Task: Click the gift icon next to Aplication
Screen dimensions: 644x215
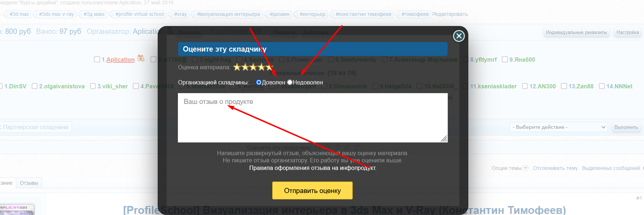Action: click(x=141, y=58)
